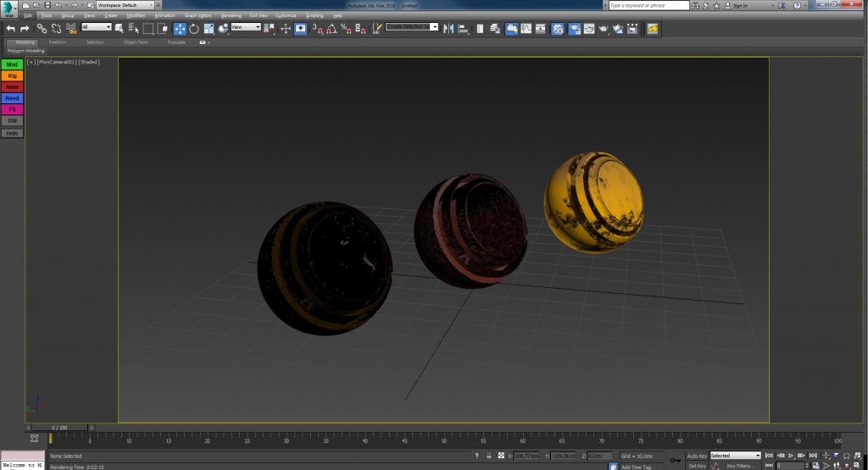Open the Selected key mode dropdown
868x470 pixels.
click(x=736, y=456)
